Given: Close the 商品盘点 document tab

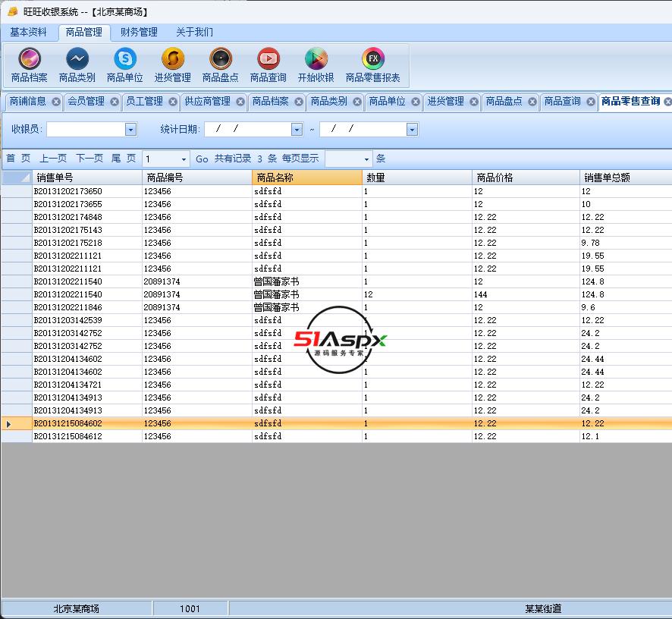Looking at the screenshot, I should [x=532, y=102].
